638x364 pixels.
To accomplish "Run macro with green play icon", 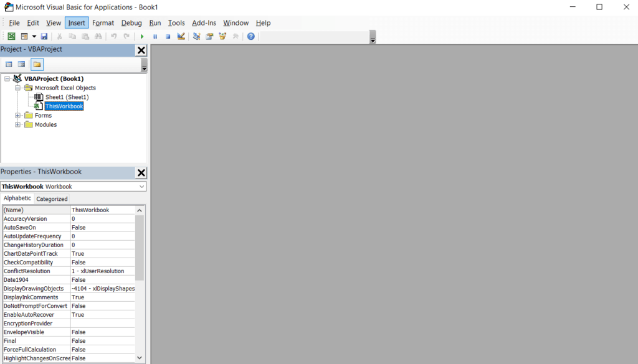I will tap(142, 37).
